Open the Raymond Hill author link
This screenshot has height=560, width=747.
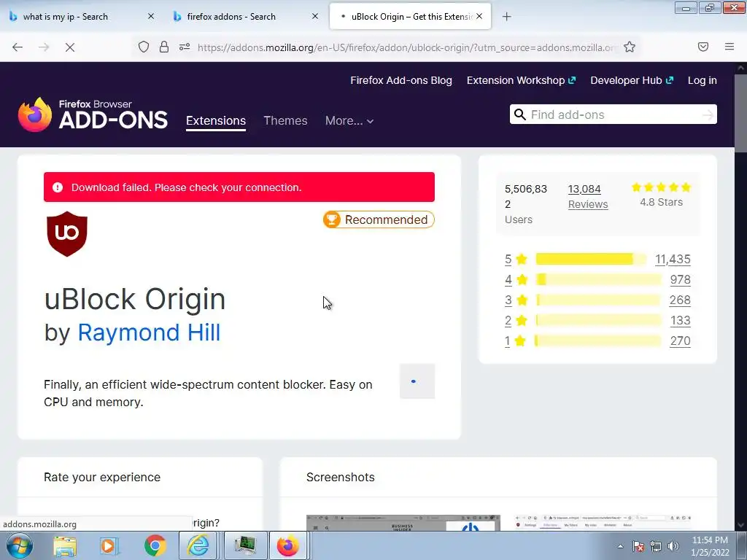coord(149,332)
